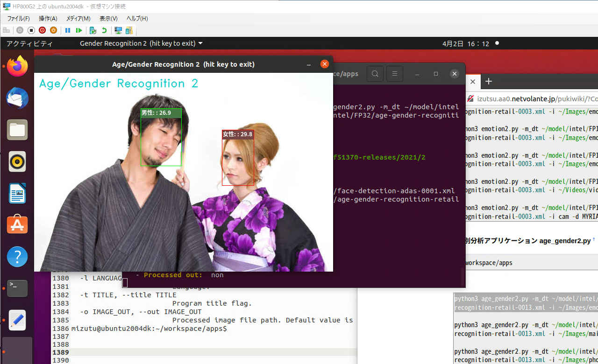Click 'workspace/apps' text in browser page
The width and height of the screenshot is (598, 364).
pos(489,263)
